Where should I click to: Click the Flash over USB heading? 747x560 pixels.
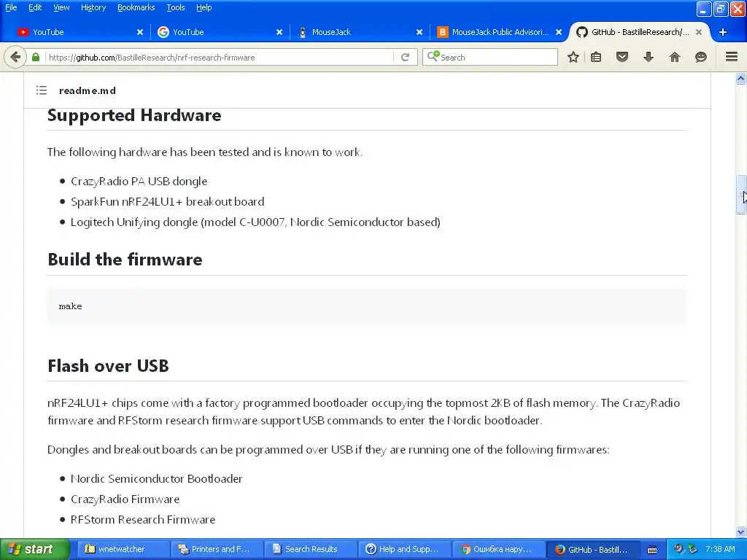click(108, 366)
